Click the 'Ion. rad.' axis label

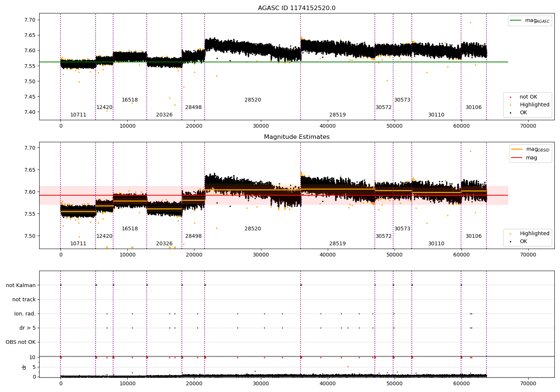[x=25, y=314]
